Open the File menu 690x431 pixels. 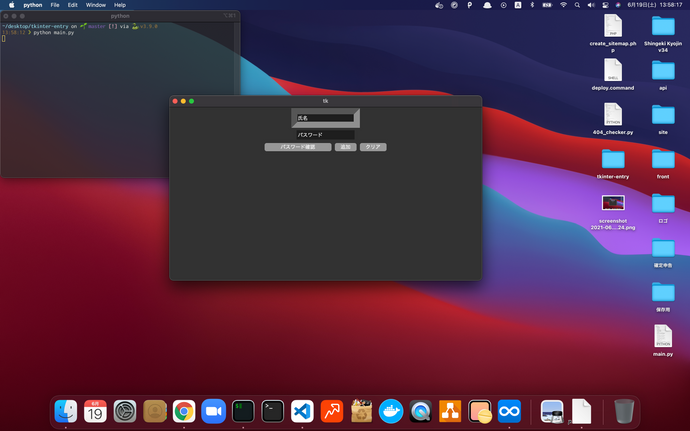(x=55, y=5)
